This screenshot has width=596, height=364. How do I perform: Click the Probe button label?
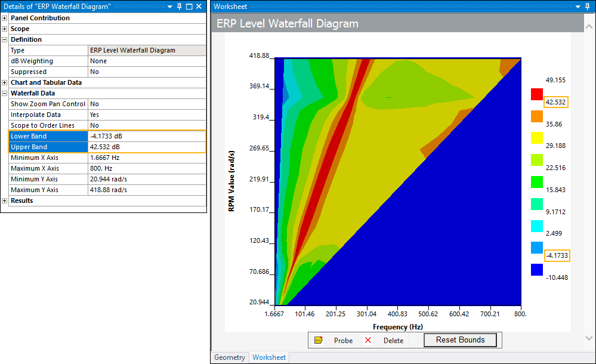point(343,340)
